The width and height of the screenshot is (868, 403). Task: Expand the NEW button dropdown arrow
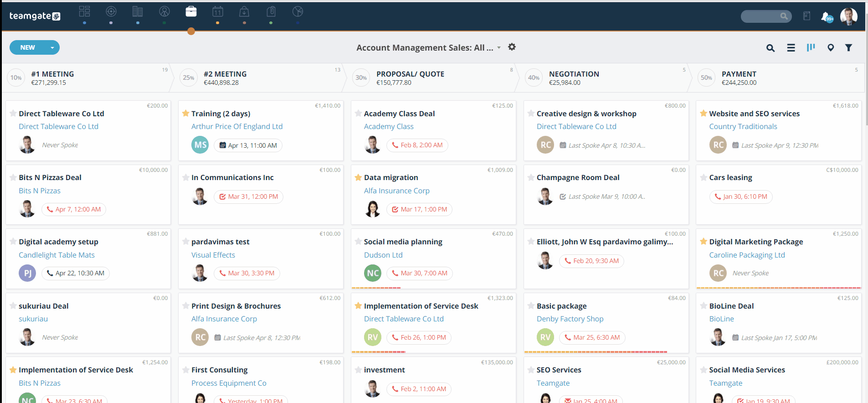pos(52,47)
